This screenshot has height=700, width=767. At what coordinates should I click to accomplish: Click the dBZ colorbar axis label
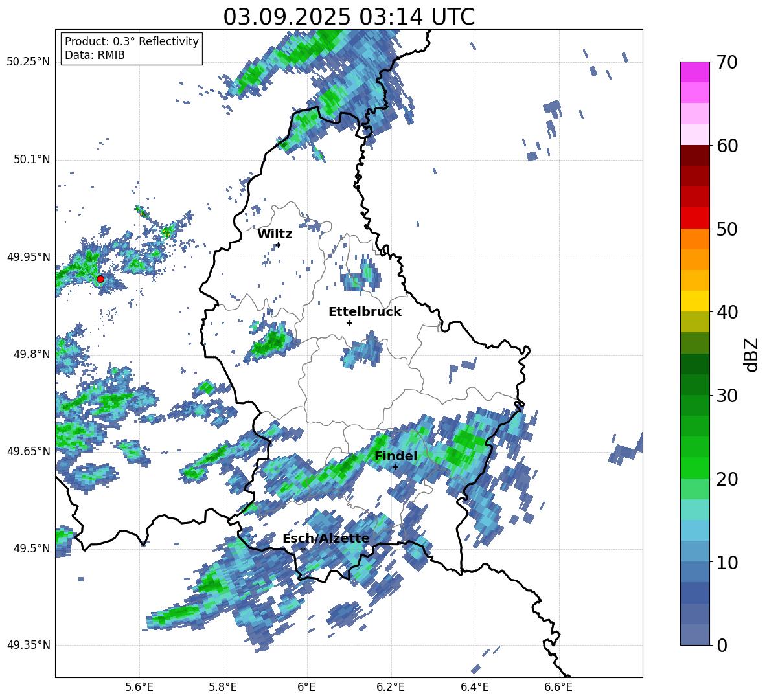click(752, 354)
